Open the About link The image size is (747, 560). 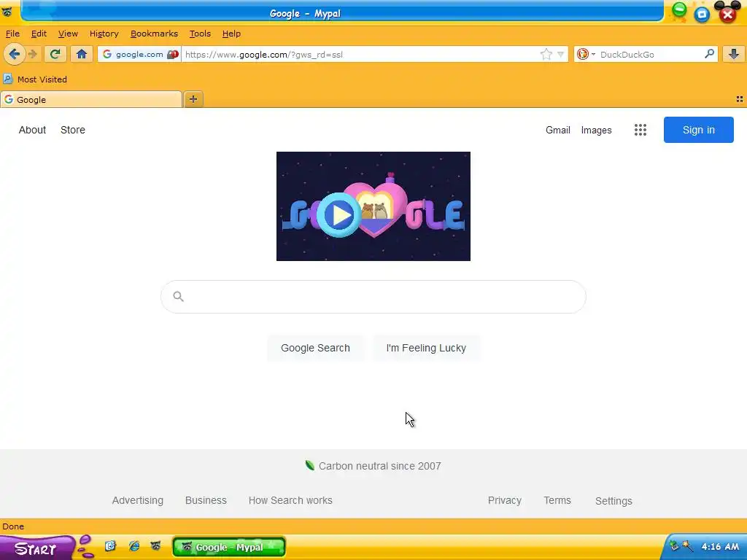click(x=32, y=130)
